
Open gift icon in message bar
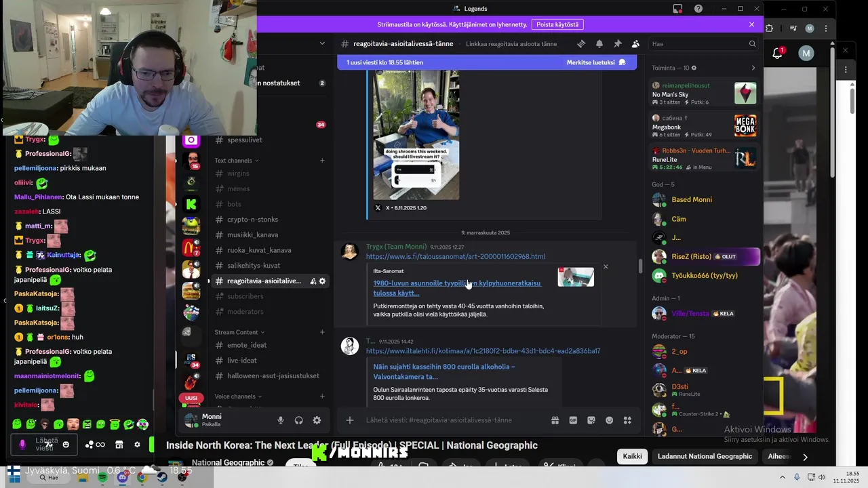tap(555, 420)
